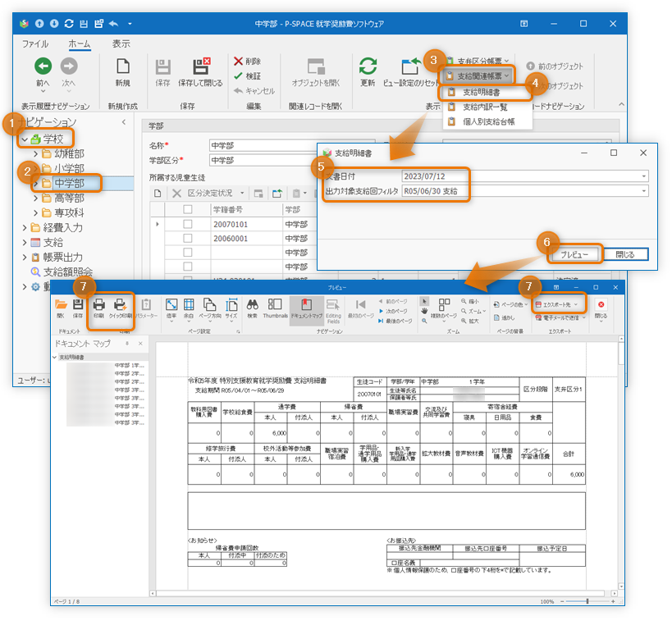672x625 pixels.
Task: Tick the checkbox in the third student row
Action: tap(188, 253)
